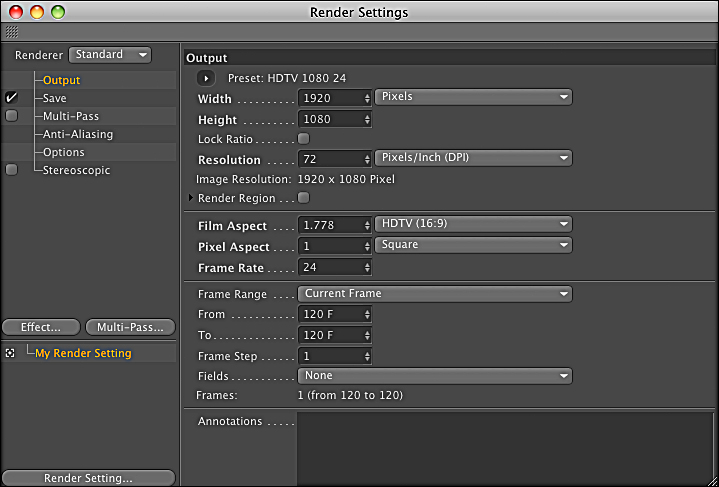Open the Fields None dropdown
Viewport: 719px width, 487px height.
coord(435,376)
